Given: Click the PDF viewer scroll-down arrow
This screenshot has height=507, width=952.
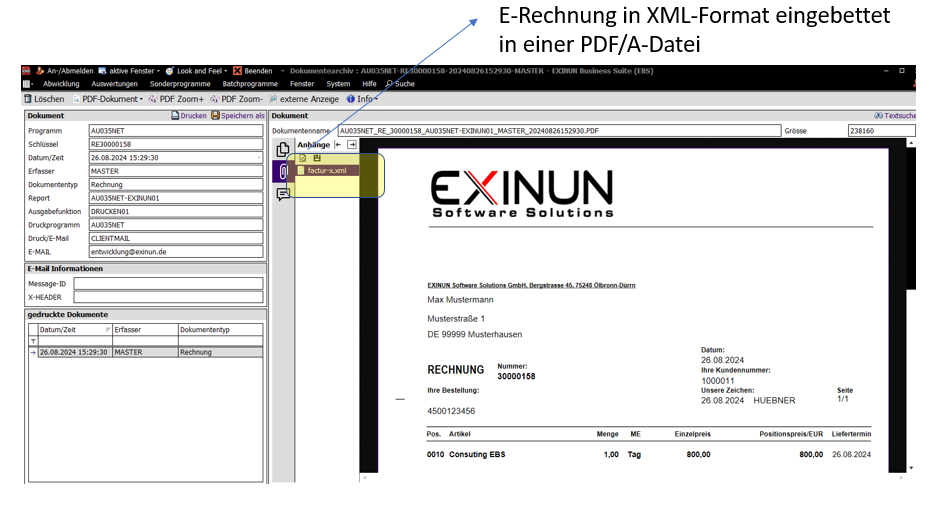Looking at the screenshot, I should point(911,468).
